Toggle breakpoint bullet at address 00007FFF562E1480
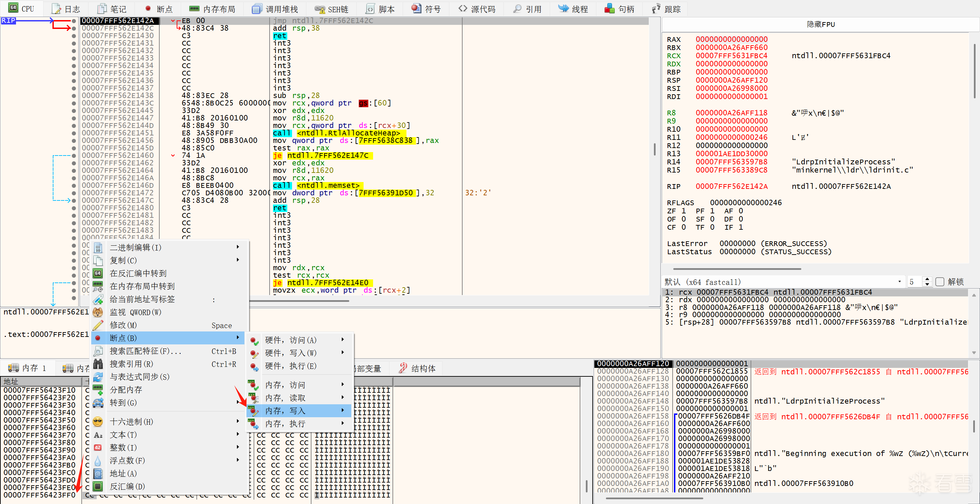Screen dimensions: 980x504 point(74,208)
